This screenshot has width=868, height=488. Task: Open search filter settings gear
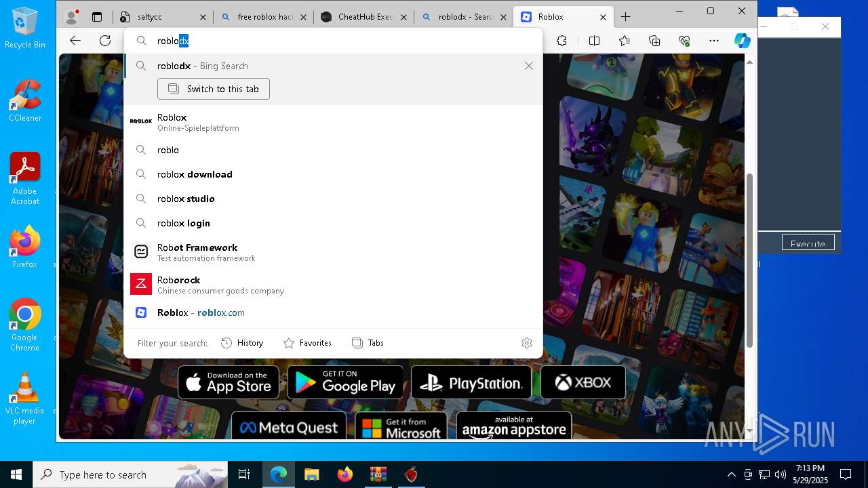(x=527, y=343)
